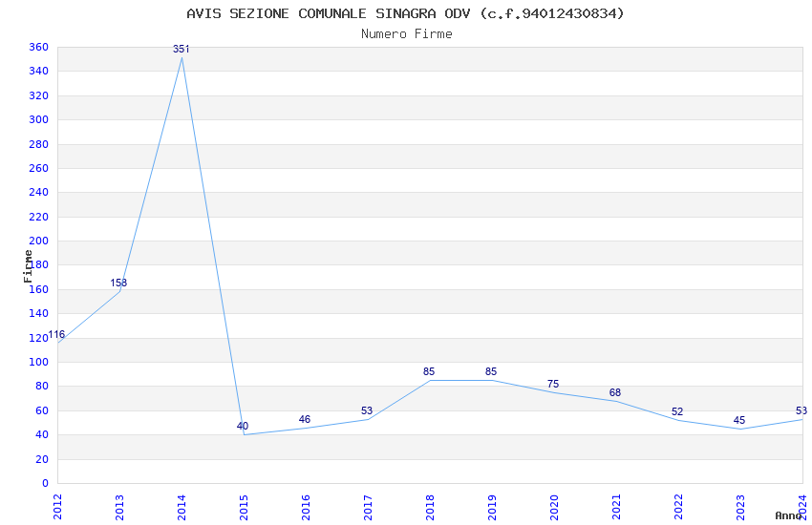Click the x-axis year label 2016
This screenshot has height=525, width=812.
[x=306, y=507]
